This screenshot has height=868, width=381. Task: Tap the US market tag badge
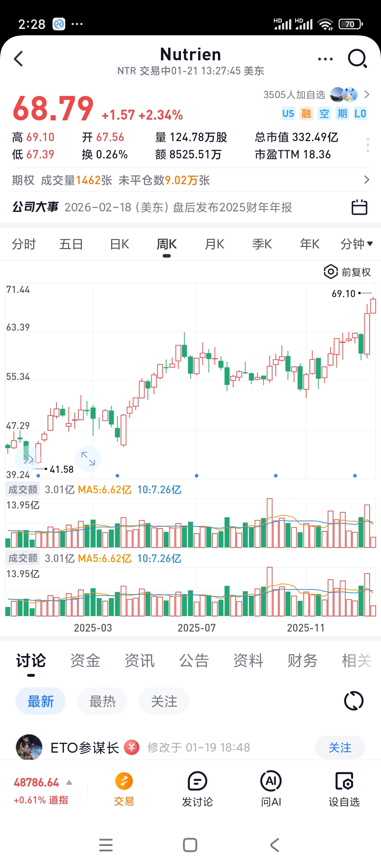click(x=288, y=114)
